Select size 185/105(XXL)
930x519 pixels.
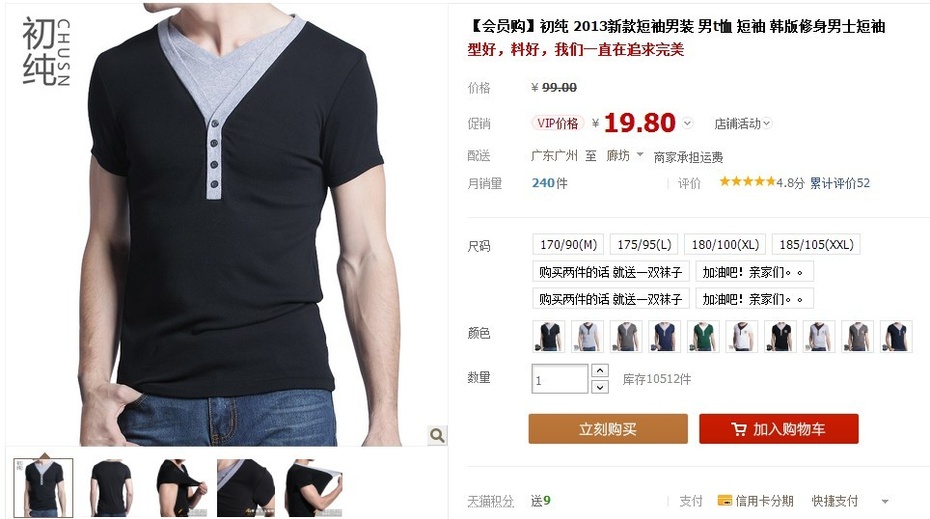pos(816,244)
